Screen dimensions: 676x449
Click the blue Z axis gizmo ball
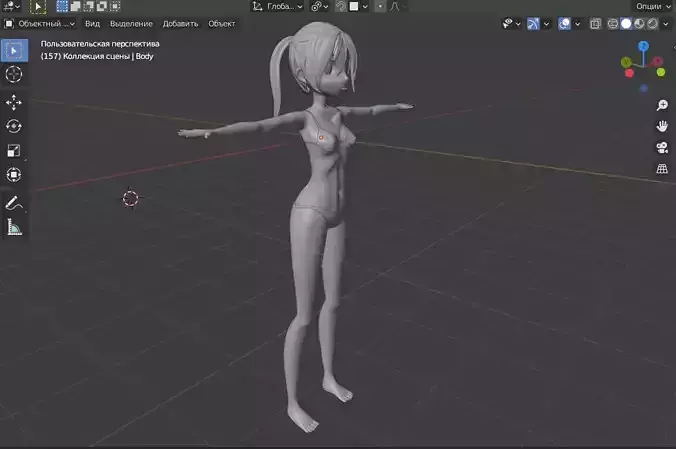(643, 46)
